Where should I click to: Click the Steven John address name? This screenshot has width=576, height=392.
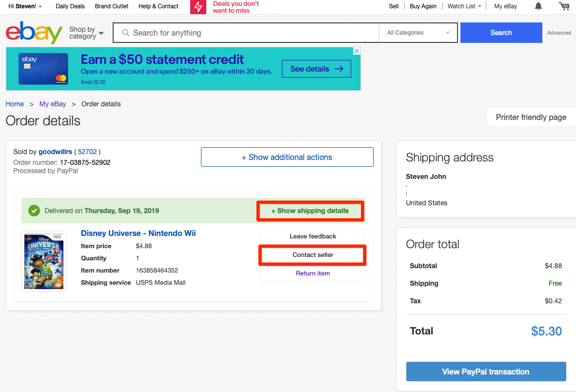pyautogui.click(x=426, y=176)
